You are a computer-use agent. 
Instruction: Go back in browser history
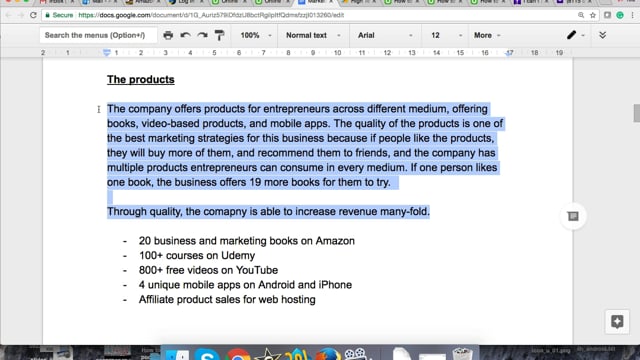pyautogui.click(x=9, y=15)
